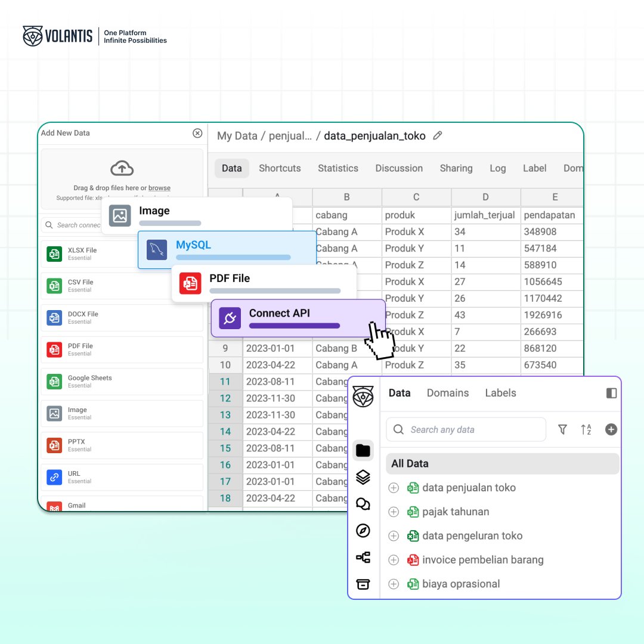Open the layers stack sidebar icon
This screenshot has height=644, width=644.
click(x=363, y=477)
